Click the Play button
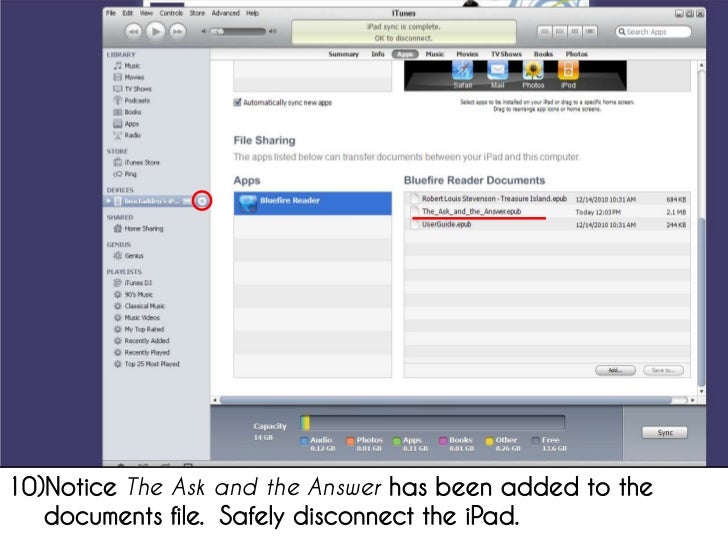The height and width of the screenshot is (546, 728). (156, 32)
